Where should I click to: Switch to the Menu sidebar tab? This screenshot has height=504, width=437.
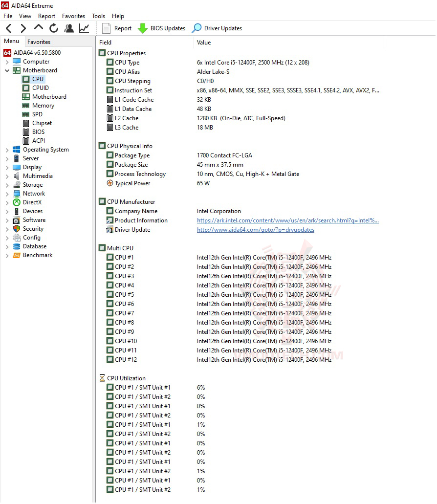(12, 41)
